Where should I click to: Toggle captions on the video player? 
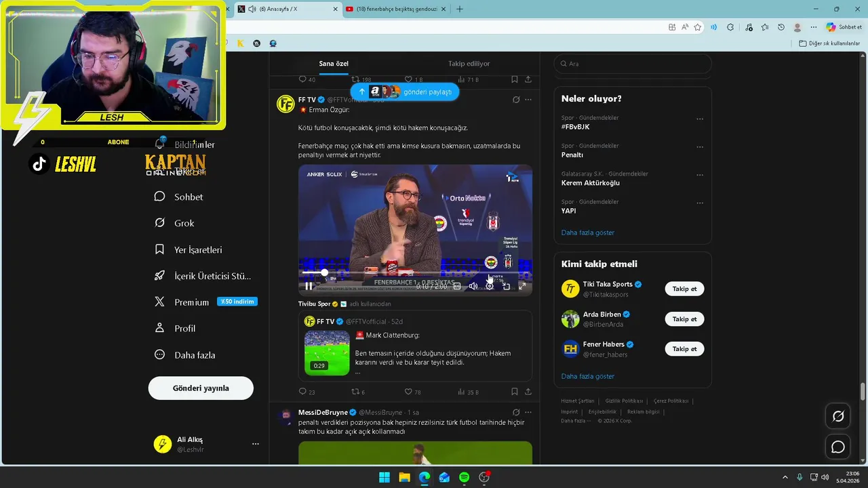point(456,286)
